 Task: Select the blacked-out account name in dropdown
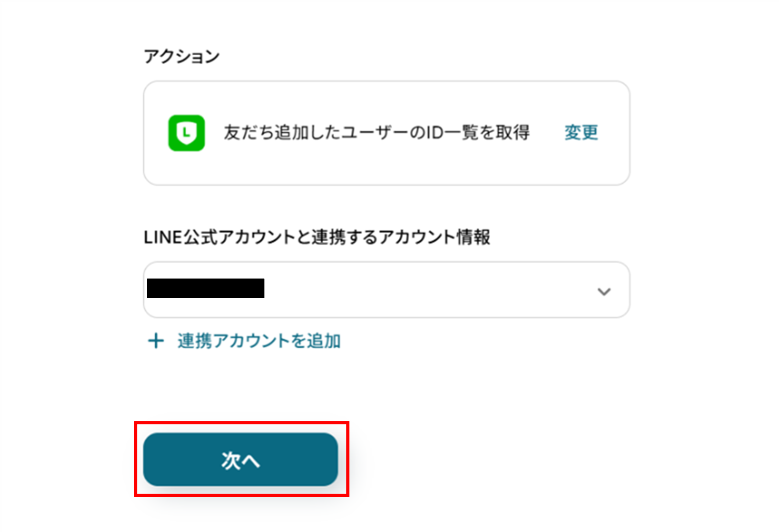pos(205,288)
